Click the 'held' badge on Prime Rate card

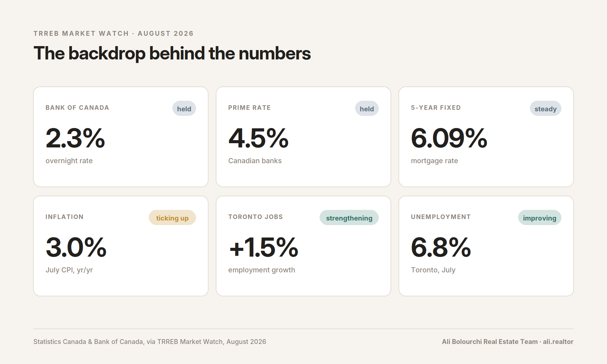367,109
